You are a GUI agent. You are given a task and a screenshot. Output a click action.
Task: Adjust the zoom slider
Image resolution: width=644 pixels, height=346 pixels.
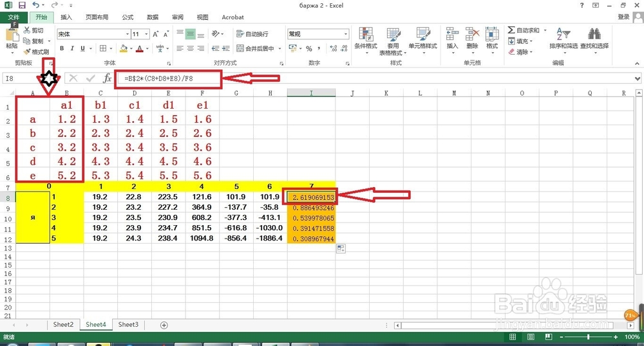click(x=588, y=336)
